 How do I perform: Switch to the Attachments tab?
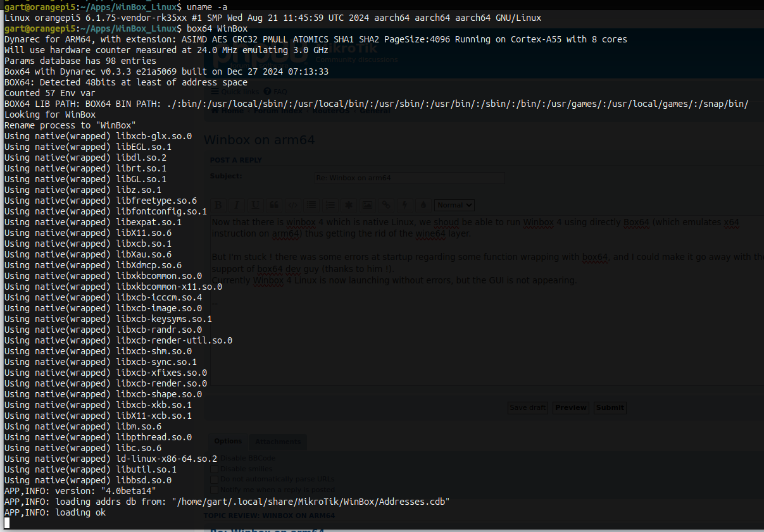[278, 442]
